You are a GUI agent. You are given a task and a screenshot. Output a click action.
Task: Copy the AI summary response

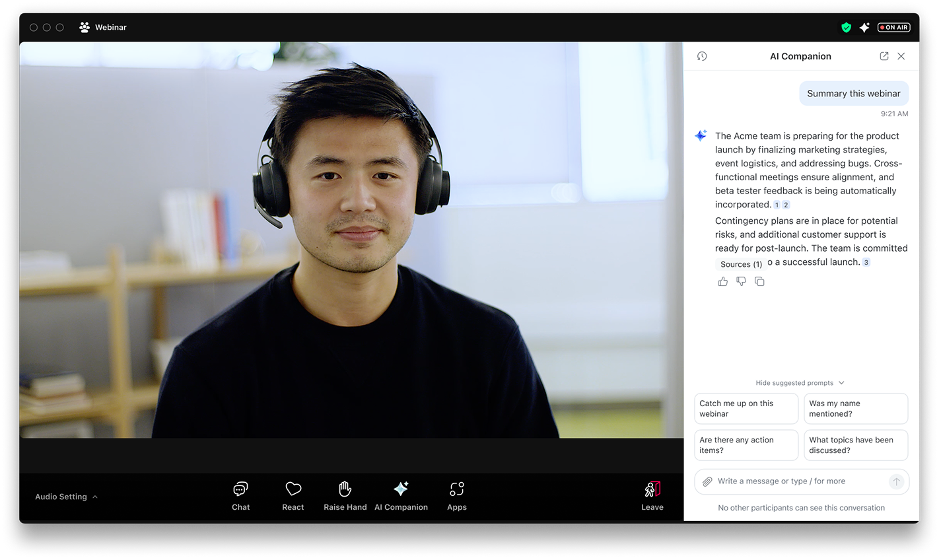[760, 282]
